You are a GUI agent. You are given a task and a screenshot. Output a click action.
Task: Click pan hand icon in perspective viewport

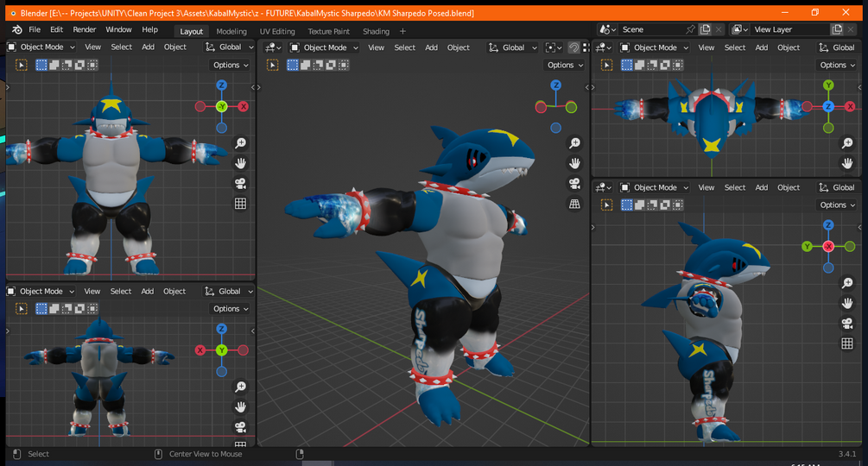(574, 164)
